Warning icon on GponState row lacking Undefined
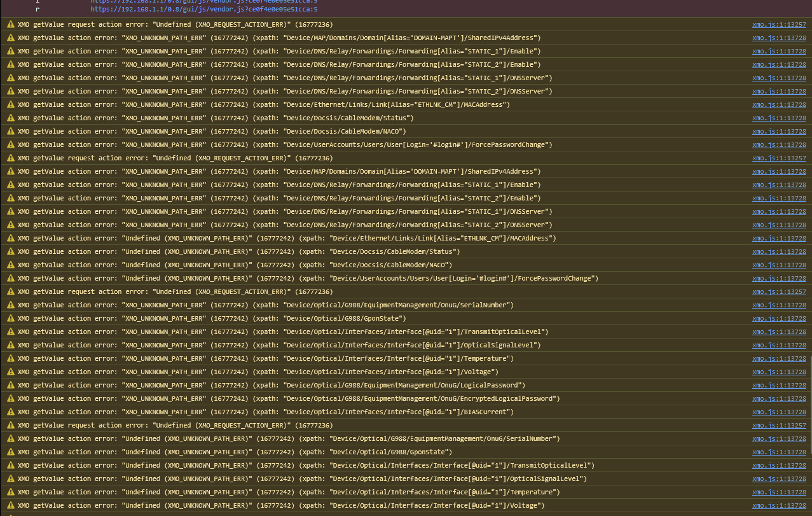 pos(10,318)
